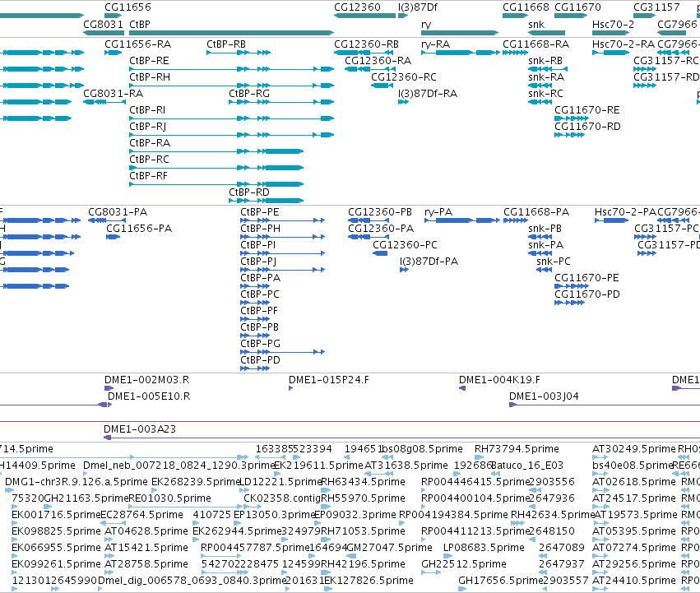Select the CtBP-RC transcript label
The image size is (700, 593).
coord(149,160)
